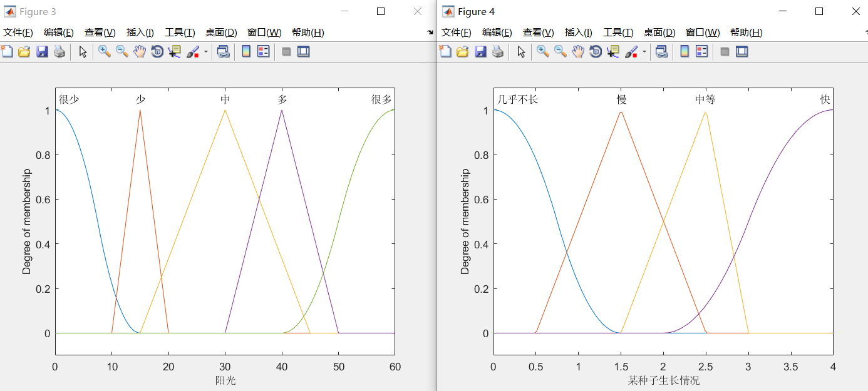
Task: Select Brush data tool in Figure 4
Action: pyautogui.click(x=631, y=52)
